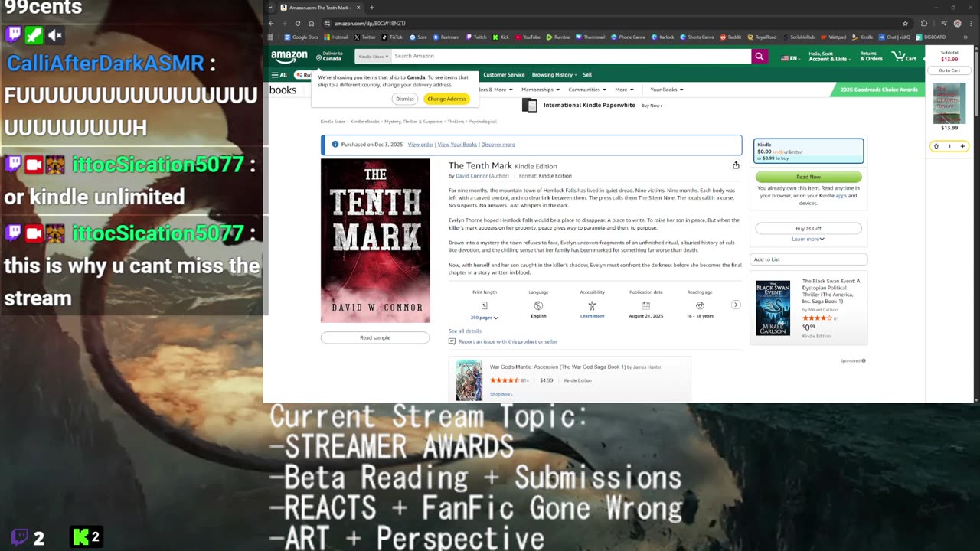
Task: Go back in browser history
Action: click(270, 23)
